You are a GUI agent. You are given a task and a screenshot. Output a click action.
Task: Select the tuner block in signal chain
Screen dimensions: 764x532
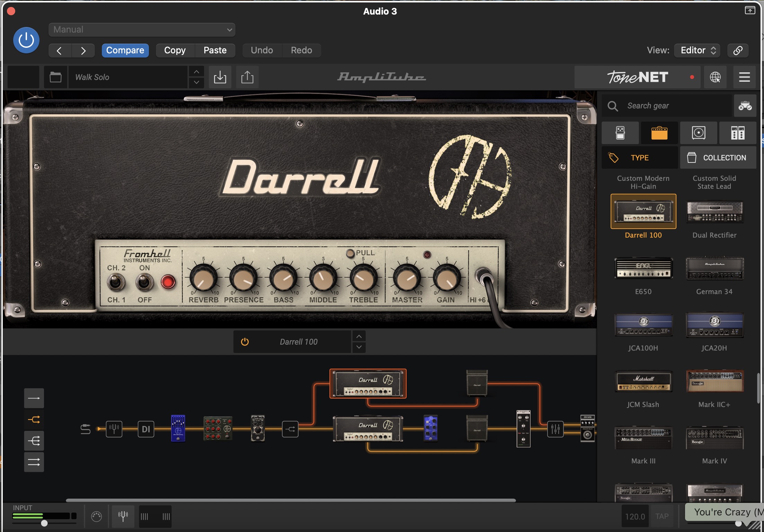click(114, 429)
